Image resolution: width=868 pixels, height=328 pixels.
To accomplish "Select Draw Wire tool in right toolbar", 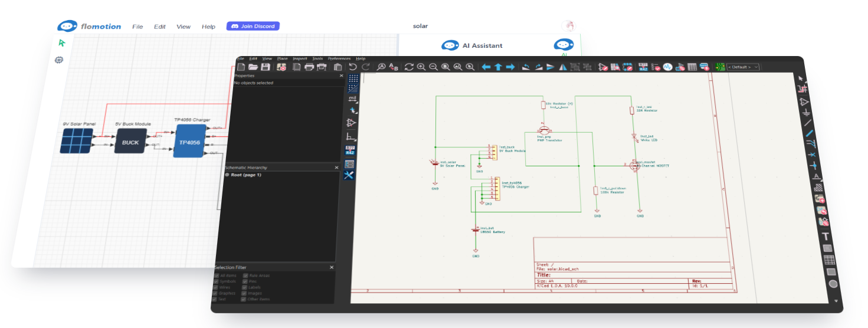I will coord(808,122).
